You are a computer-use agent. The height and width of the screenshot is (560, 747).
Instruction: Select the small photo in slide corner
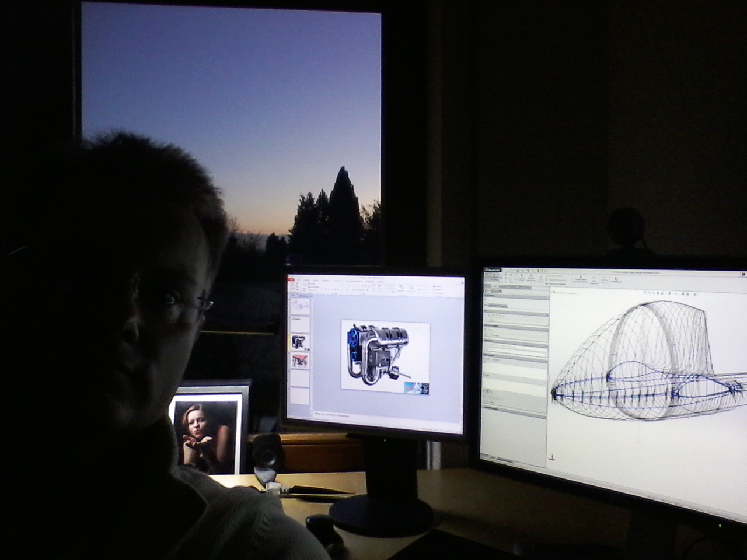pyautogui.click(x=417, y=388)
